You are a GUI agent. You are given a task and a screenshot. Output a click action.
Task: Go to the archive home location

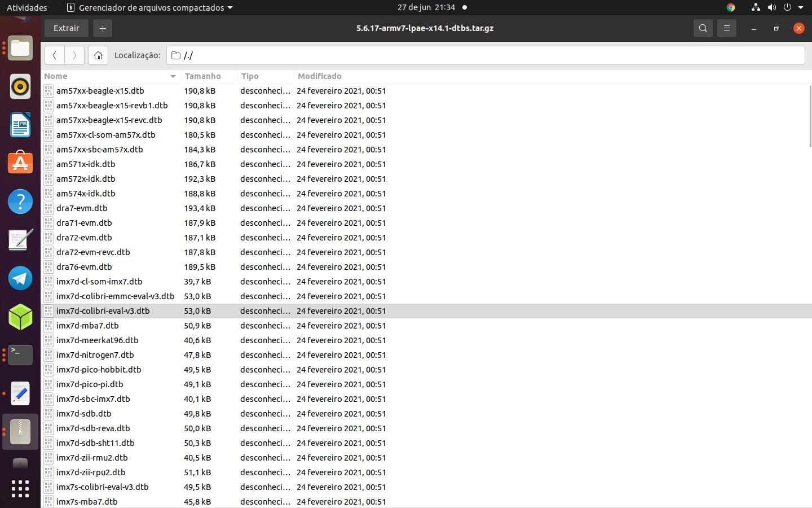pyautogui.click(x=98, y=55)
